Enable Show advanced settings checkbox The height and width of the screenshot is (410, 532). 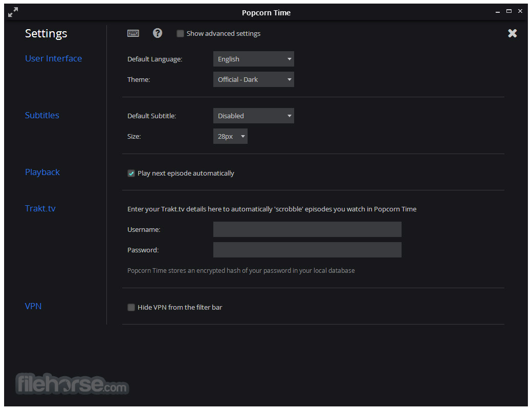[x=180, y=34]
